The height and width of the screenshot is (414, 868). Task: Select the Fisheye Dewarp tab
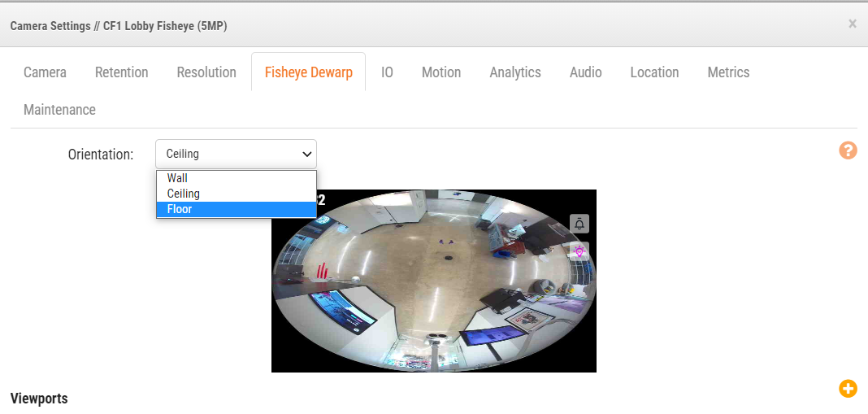click(x=308, y=72)
